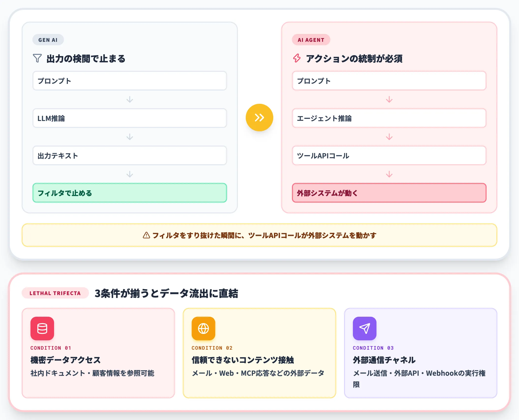Click the green フィルタで止める box
Viewport: 519px width, 420px height.
130,193
